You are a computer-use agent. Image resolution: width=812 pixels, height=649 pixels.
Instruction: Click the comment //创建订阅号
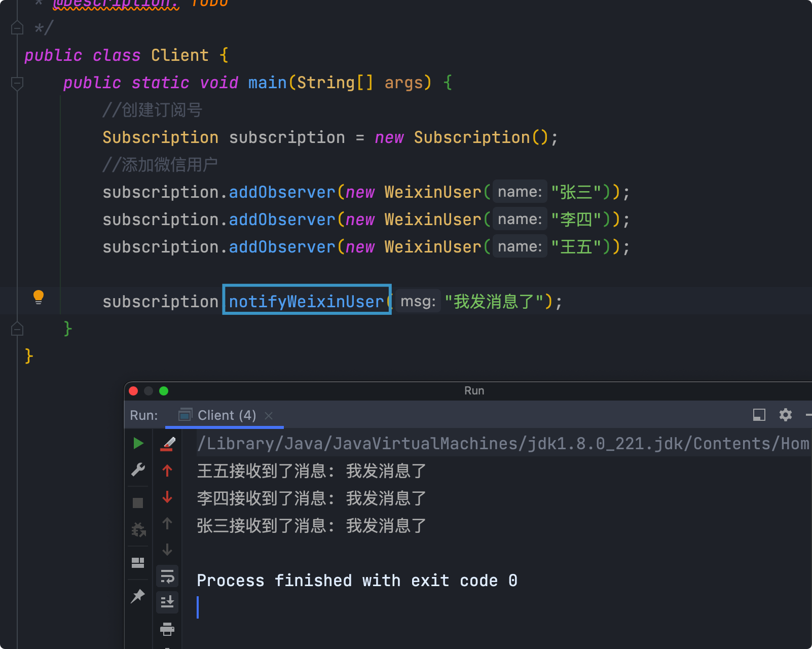pos(153,110)
